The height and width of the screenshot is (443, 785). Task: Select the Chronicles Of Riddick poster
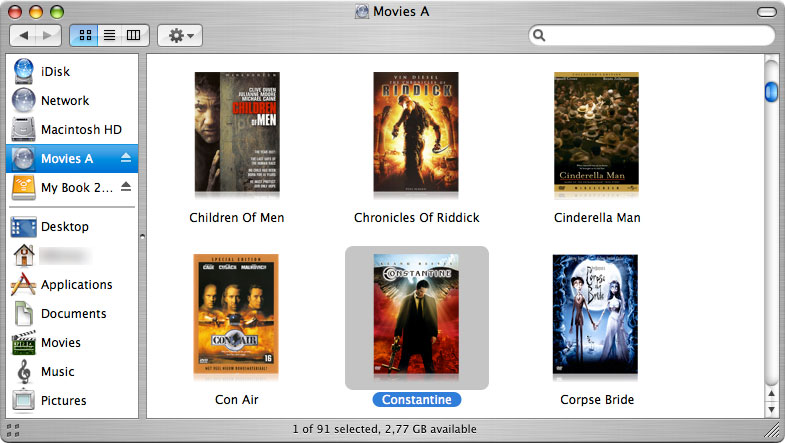(x=416, y=132)
